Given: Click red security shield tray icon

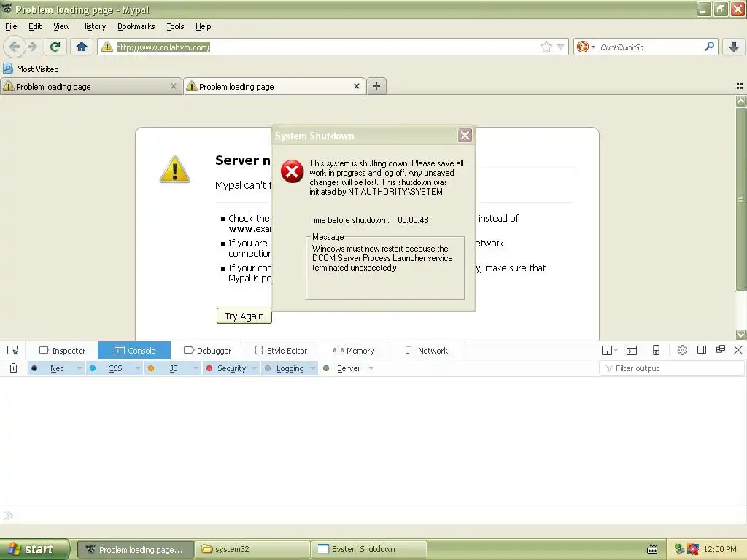Looking at the screenshot, I should pyautogui.click(x=693, y=549).
